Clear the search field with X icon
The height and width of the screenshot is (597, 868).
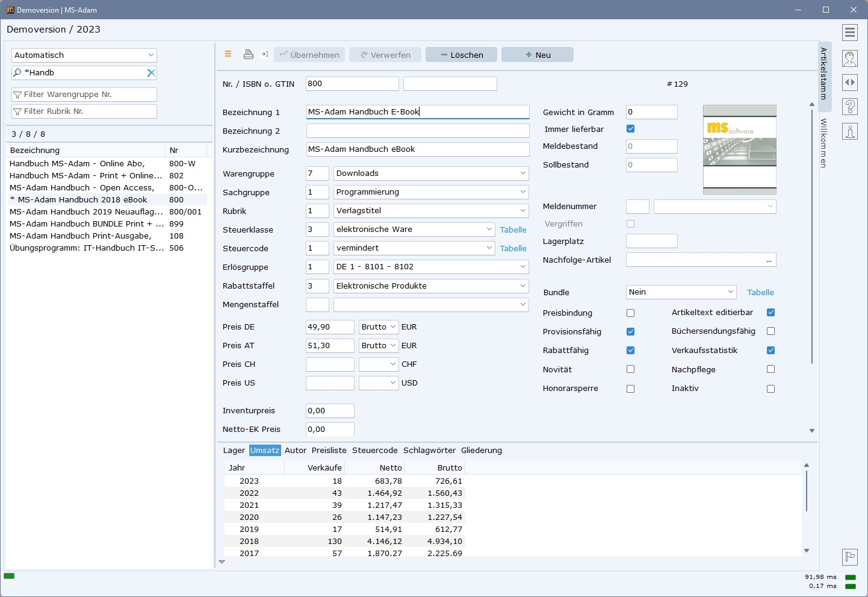151,73
